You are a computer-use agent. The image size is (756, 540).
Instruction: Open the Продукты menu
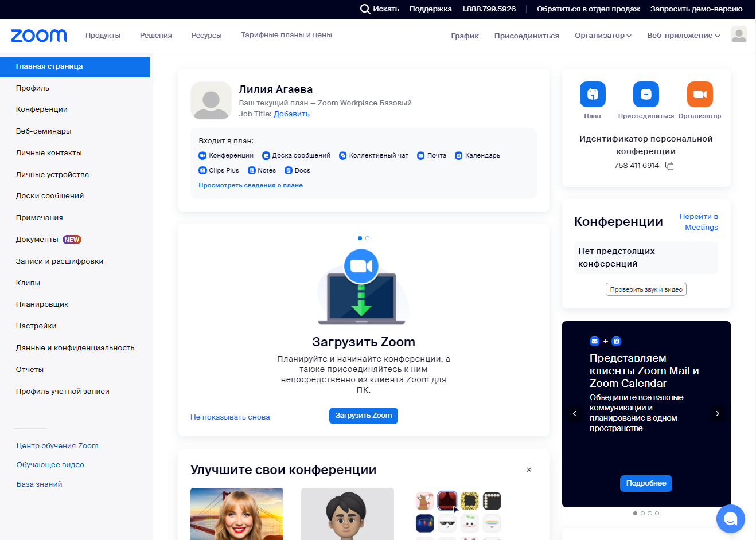pyautogui.click(x=103, y=35)
